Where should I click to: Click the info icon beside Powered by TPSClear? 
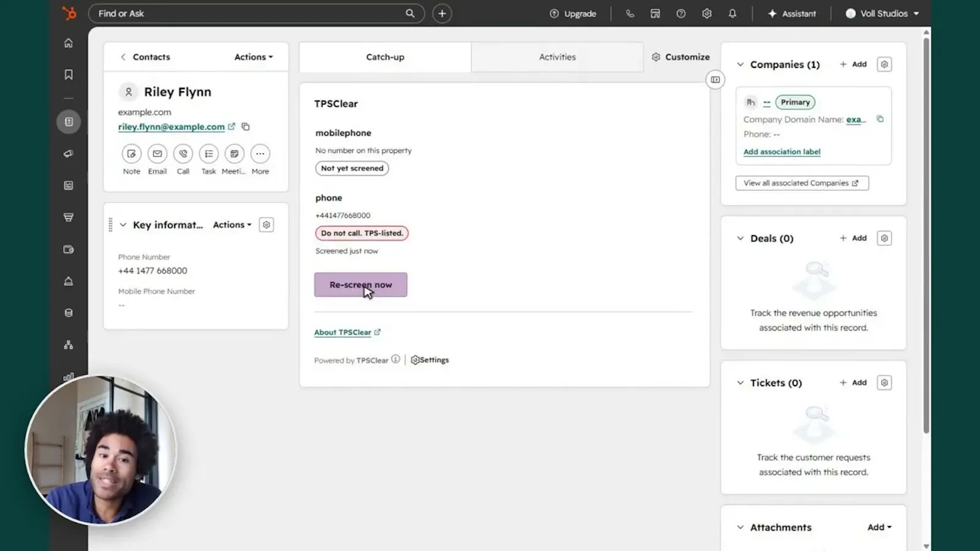(x=396, y=359)
